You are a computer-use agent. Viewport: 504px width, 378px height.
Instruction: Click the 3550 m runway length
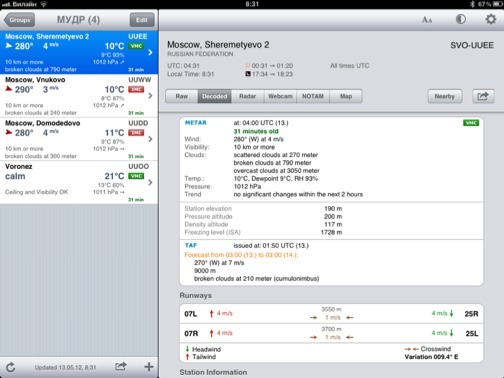[x=331, y=309]
